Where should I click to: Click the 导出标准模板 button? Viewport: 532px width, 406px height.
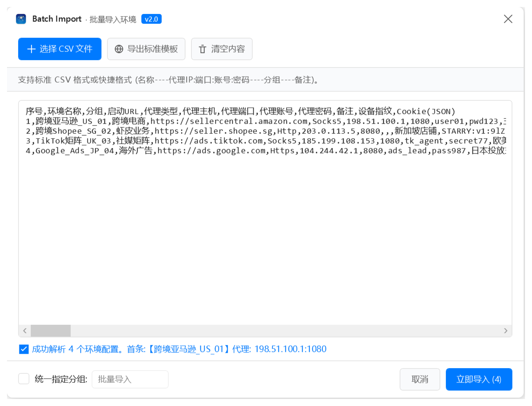[146, 49]
